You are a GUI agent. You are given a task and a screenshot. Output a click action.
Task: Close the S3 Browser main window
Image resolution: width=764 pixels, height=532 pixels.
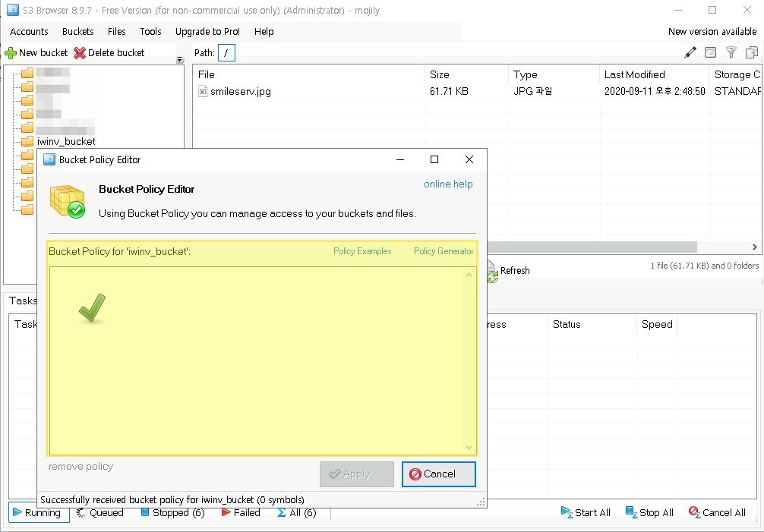coord(747,10)
